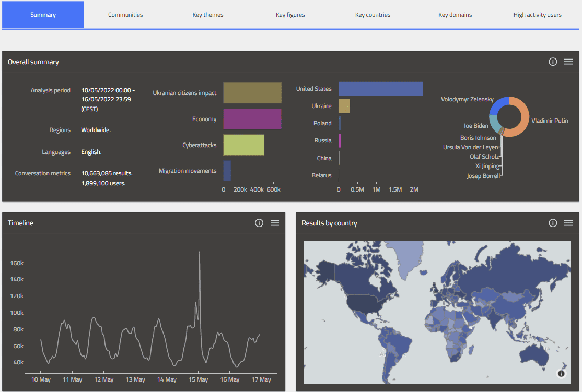This screenshot has width=582, height=392.
Task: Open the Key domains tab
Action: pyautogui.click(x=455, y=15)
